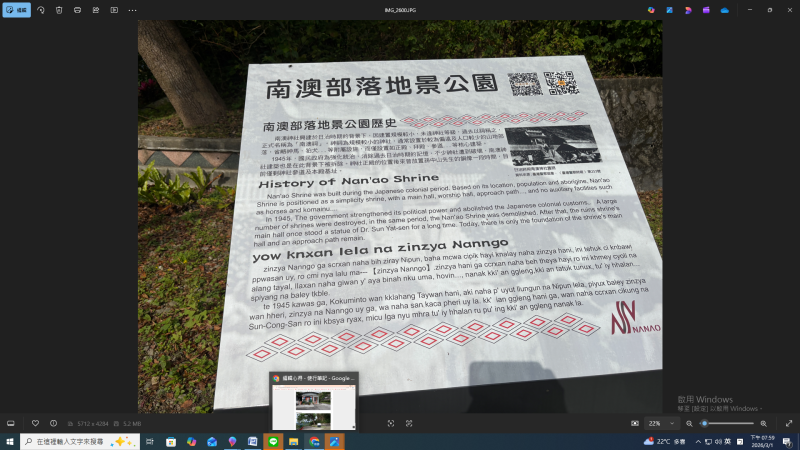
Task: Show file info with the info icon
Action: coord(54,423)
